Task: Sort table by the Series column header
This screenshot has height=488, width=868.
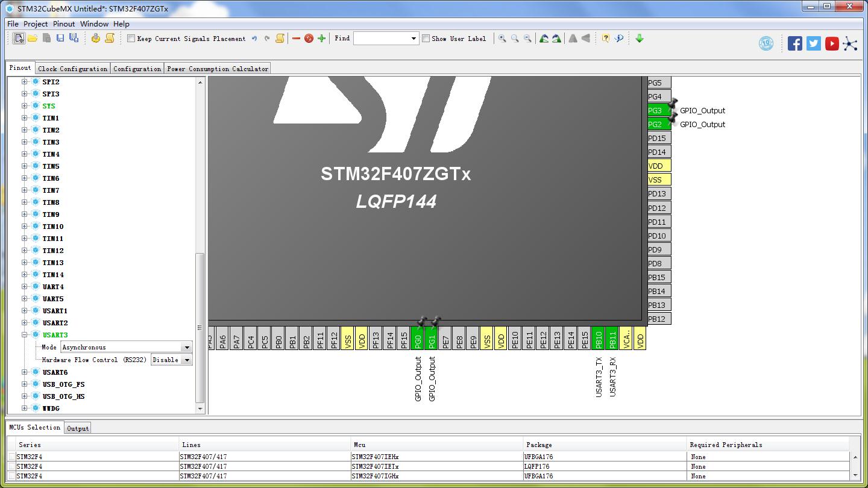Action: (x=98, y=445)
